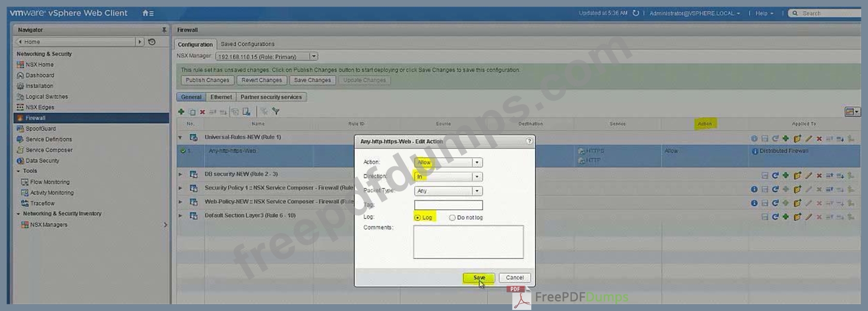Click Publish Changes button

click(x=207, y=80)
